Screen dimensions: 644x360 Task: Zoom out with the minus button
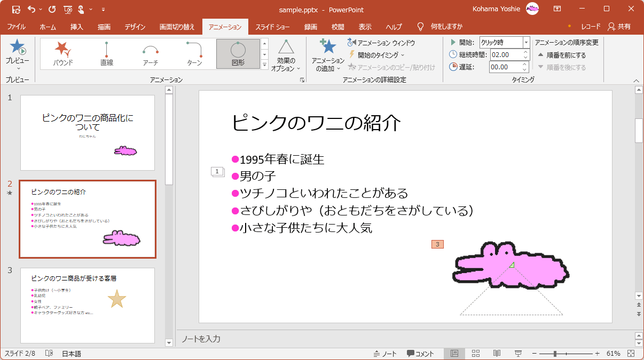pos(534,354)
